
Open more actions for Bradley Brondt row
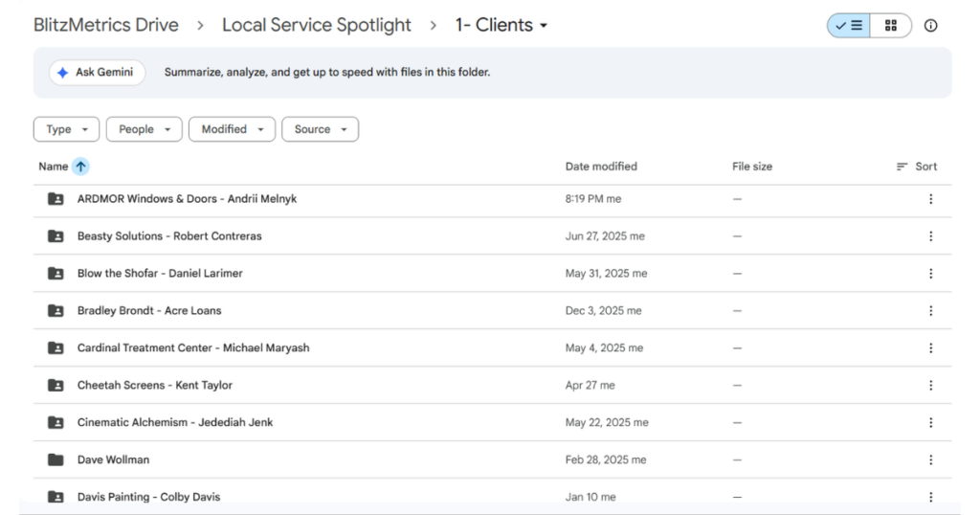coord(930,310)
